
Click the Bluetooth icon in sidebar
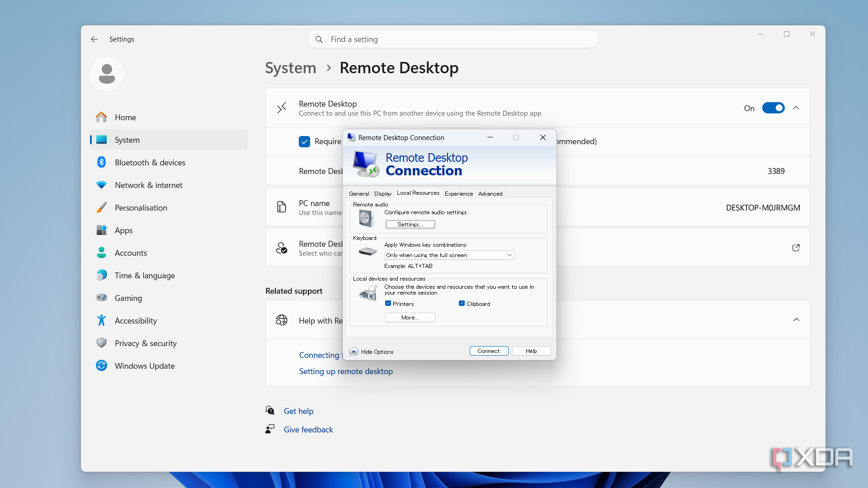[x=101, y=162]
